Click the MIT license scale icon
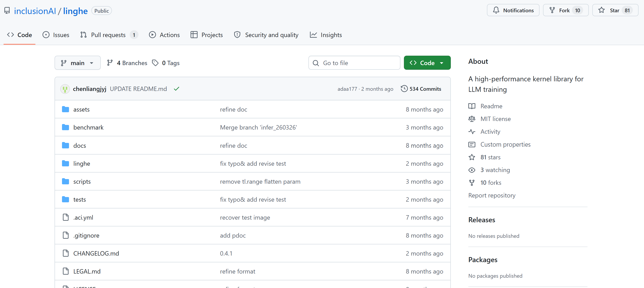The width and height of the screenshot is (644, 288). pos(472,119)
